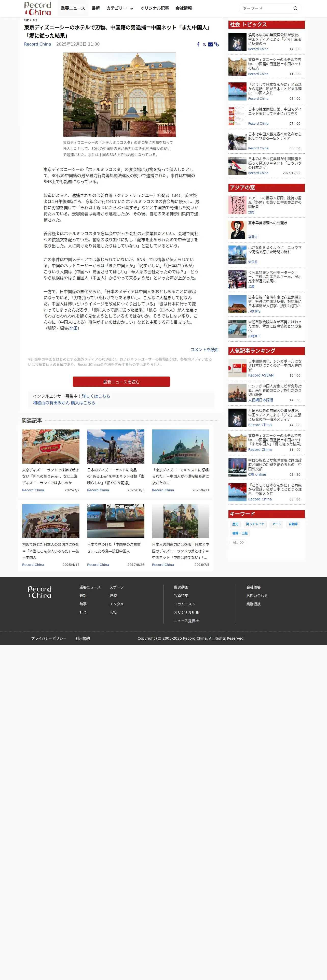Share article via Facebook icon
Screen dimensions: 327x980
pos(198,45)
